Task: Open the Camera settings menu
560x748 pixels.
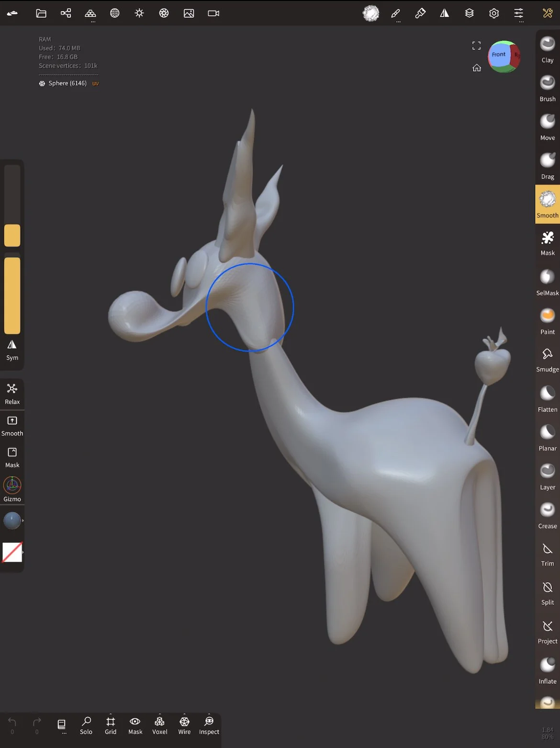Action: point(213,13)
